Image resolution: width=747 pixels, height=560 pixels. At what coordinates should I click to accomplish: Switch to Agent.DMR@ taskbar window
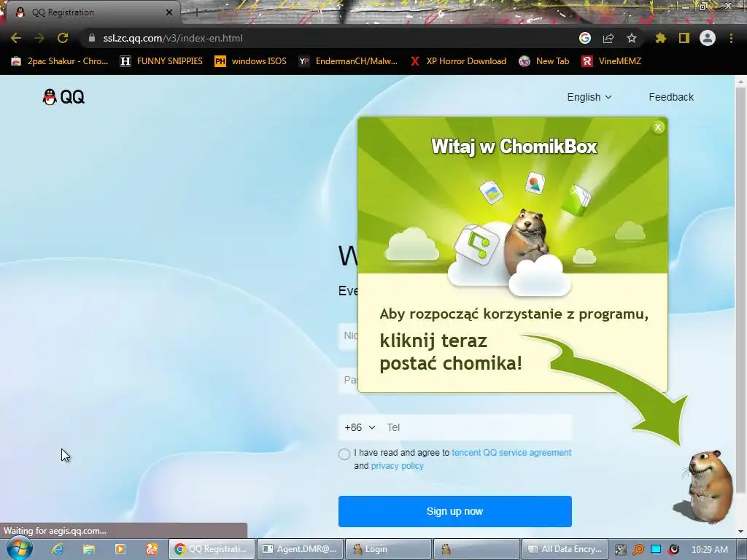click(x=301, y=549)
